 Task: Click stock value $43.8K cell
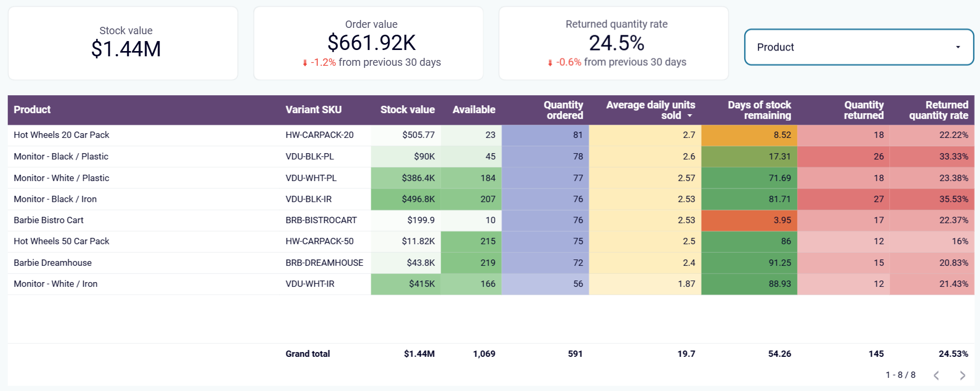click(x=406, y=263)
